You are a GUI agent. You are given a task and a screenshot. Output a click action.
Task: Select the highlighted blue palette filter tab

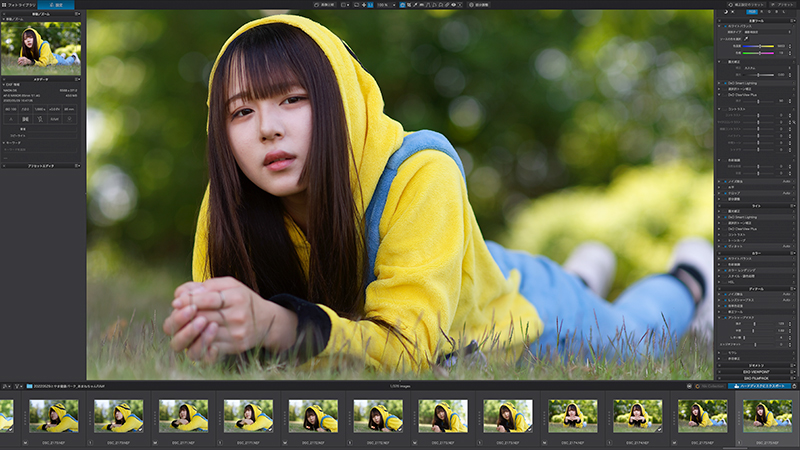click(752, 12)
